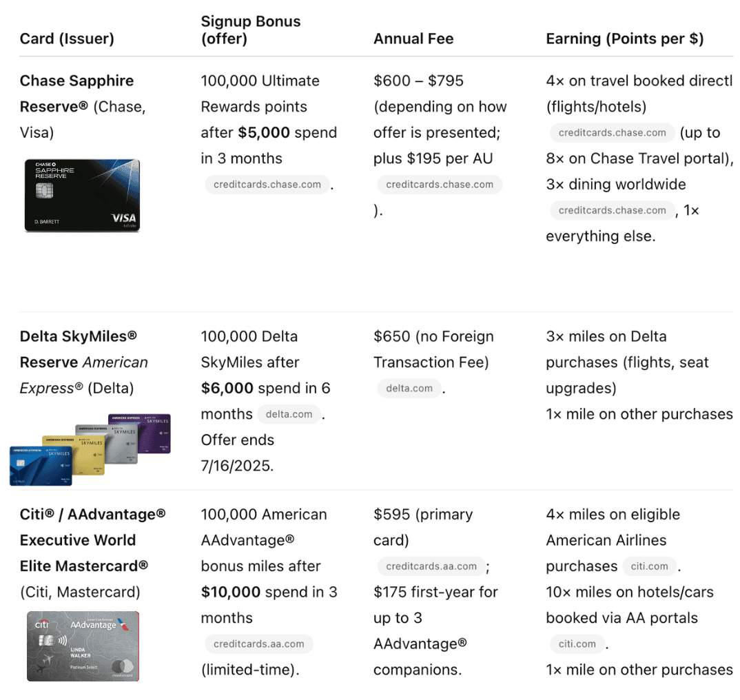Open delta.com link under $650 annual fee

[x=409, y=388]
